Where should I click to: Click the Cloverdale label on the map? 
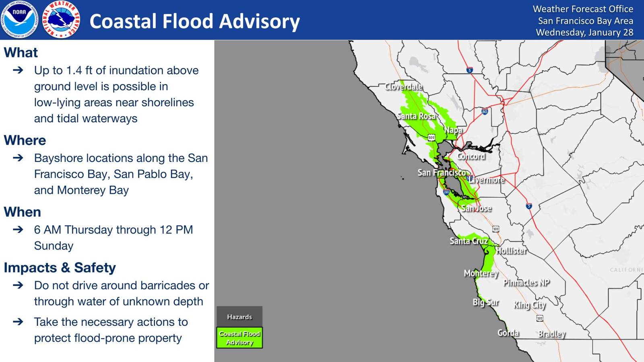point(404,86)
